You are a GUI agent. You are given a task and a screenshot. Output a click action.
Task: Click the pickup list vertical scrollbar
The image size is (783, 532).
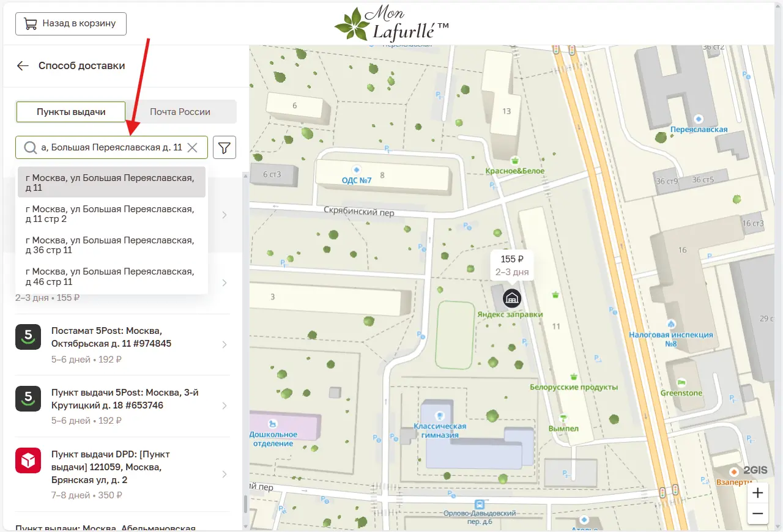click(246, 503)
